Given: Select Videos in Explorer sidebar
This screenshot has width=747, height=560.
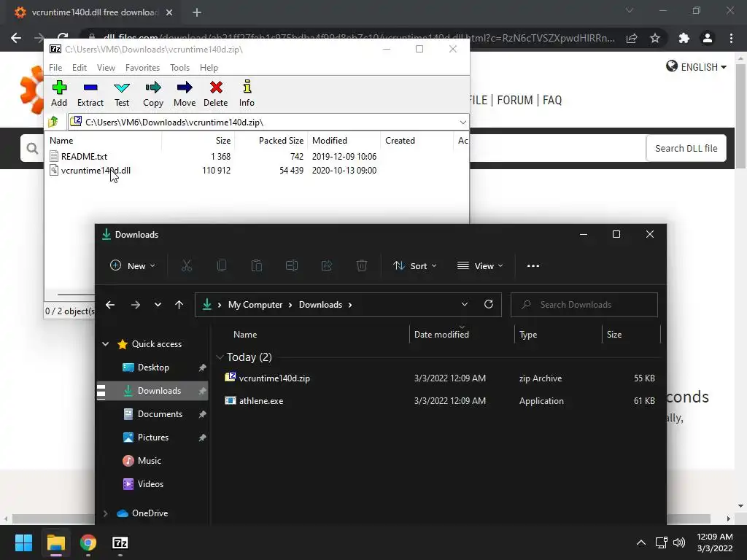Looking at the screenshot, I should click(x=150, y=484).
